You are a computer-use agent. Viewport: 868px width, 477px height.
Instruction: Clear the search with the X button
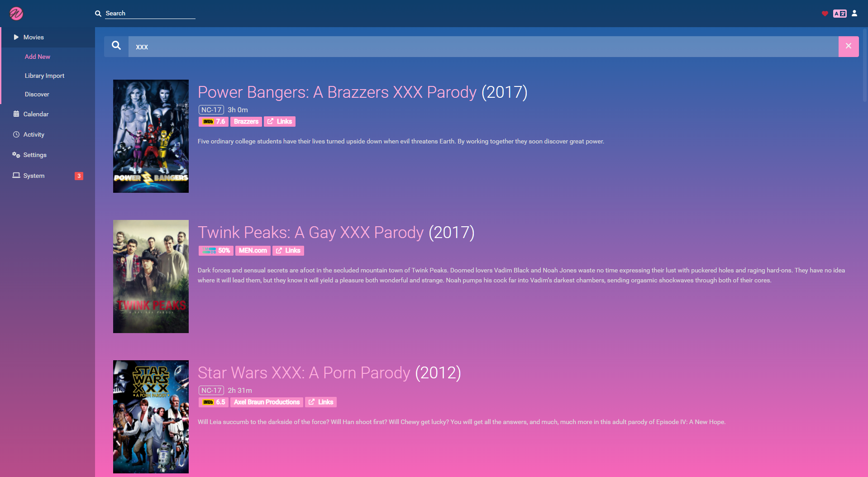click(x=849, y=47)
